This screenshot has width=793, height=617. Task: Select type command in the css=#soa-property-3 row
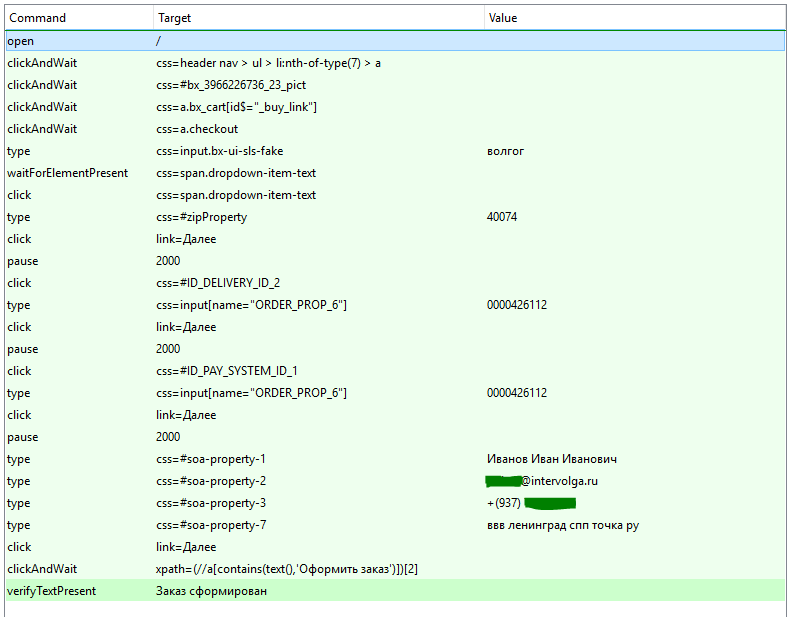point(18,503)
